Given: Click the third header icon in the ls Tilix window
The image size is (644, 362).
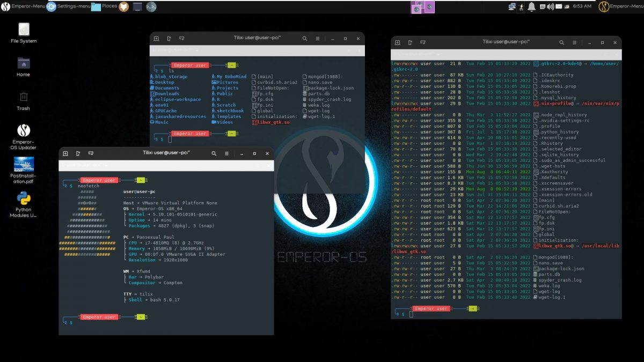Looking at the screenshot, I should pyautogui.click(x=182, y=39).
